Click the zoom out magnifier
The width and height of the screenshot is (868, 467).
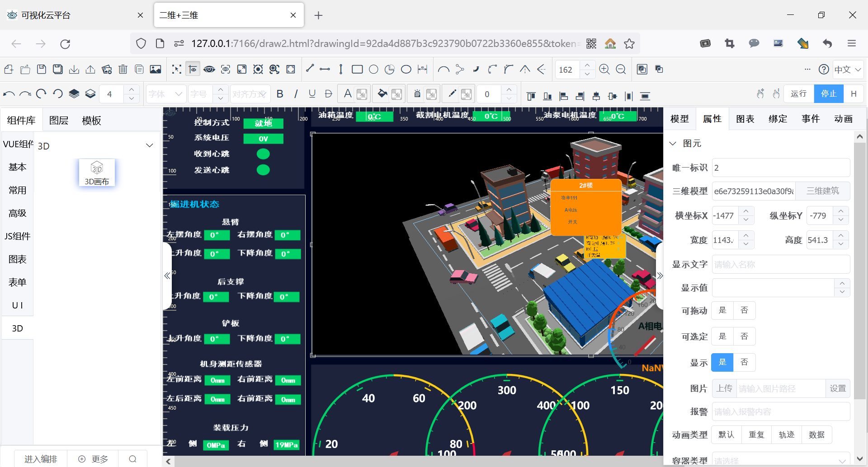[x=621, y=69]
